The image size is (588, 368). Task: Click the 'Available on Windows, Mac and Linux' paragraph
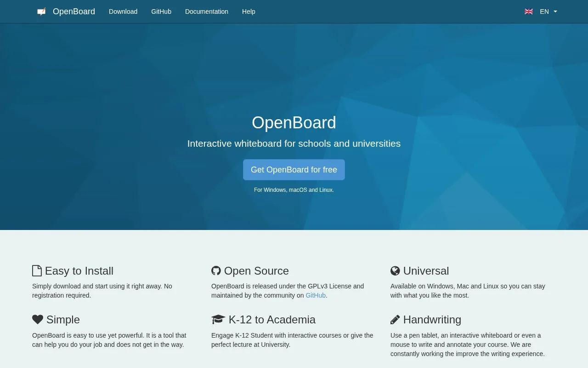coord(468,291)
